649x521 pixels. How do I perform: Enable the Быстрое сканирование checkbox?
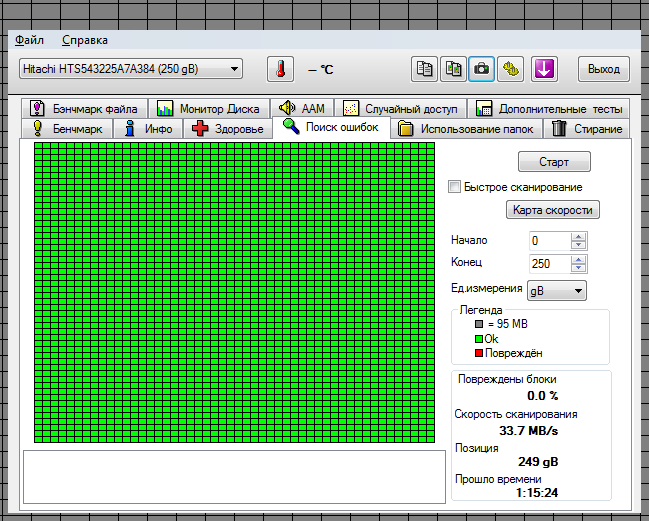point(455,187)
